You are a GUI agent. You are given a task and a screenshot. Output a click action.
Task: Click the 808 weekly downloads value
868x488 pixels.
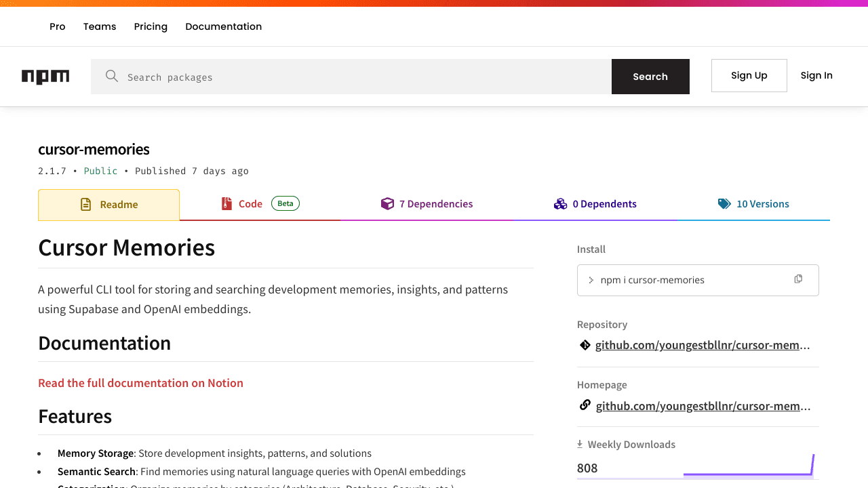587,468
